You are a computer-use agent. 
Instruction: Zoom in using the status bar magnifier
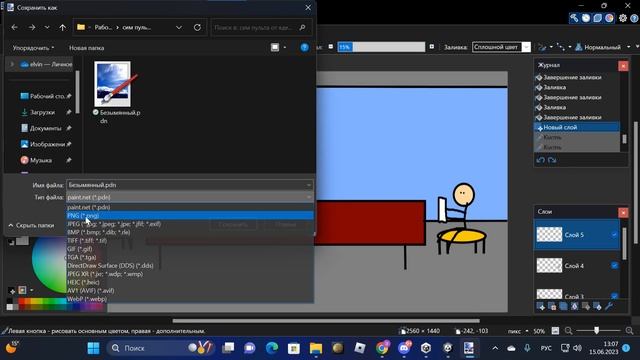(629, 331)
